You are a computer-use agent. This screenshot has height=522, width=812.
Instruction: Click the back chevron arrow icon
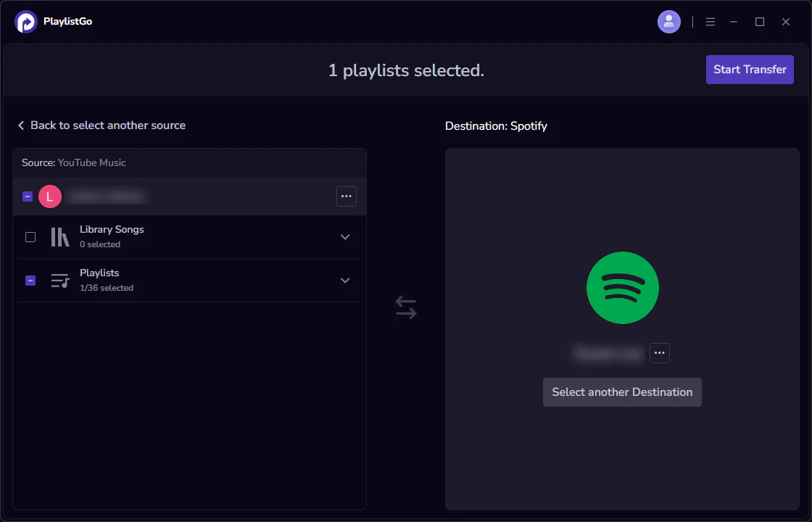point(21,125)
